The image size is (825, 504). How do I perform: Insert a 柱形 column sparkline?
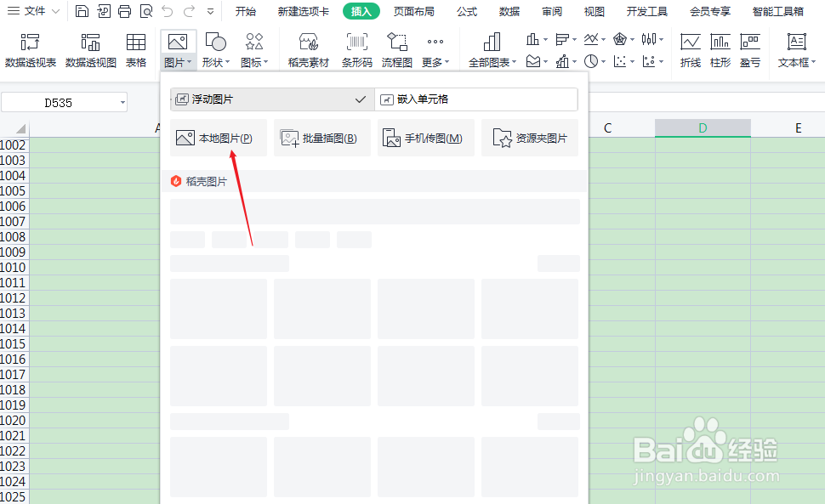coord(720,50)
